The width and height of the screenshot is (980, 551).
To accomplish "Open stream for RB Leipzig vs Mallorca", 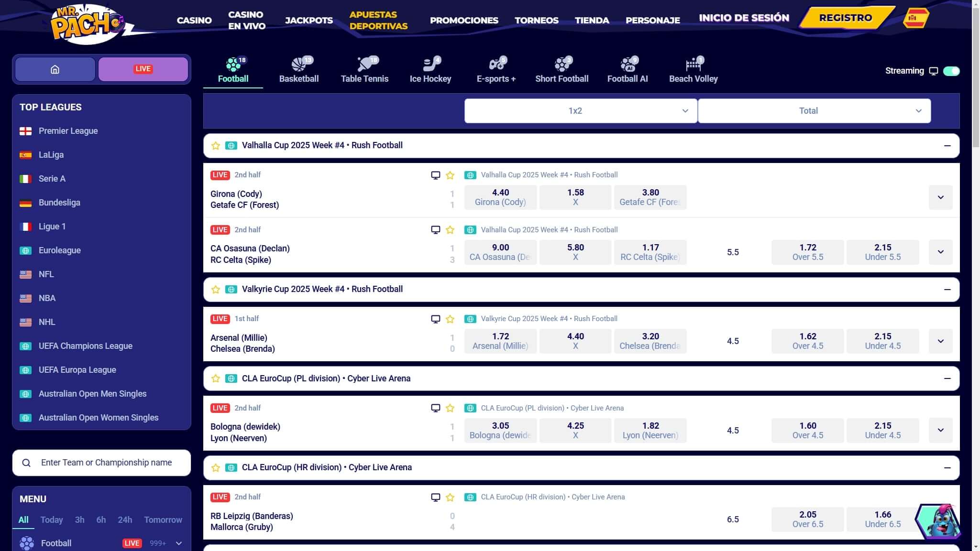I will 435,497.
